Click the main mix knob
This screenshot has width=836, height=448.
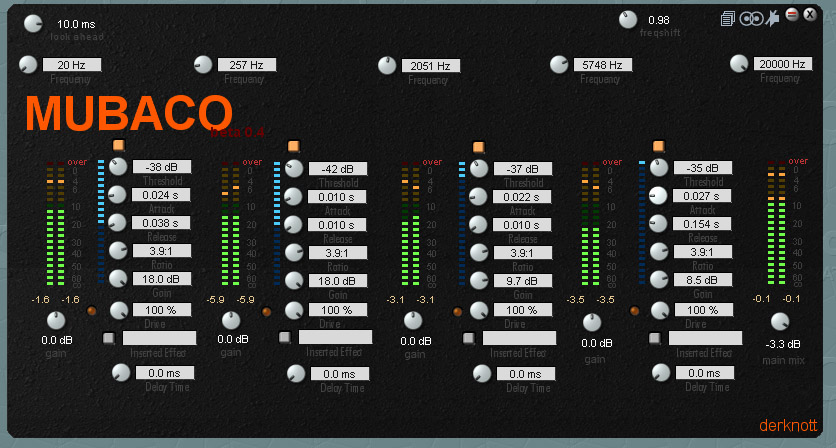[x=779, y=321]
